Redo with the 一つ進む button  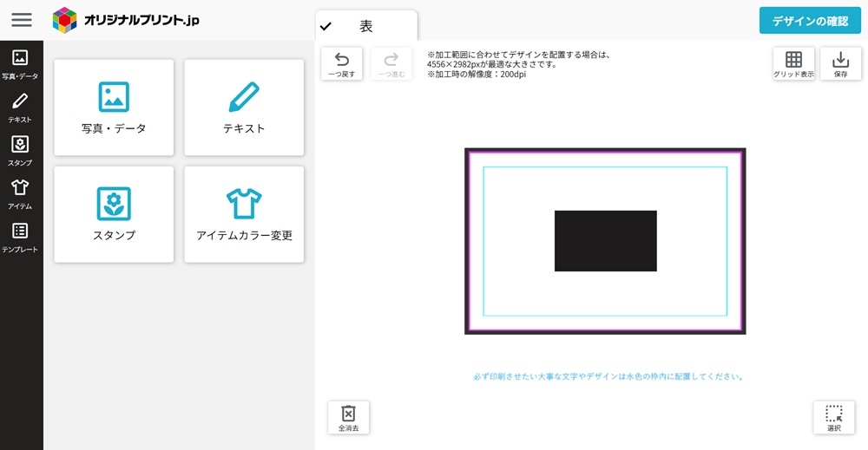pos(391,64)
